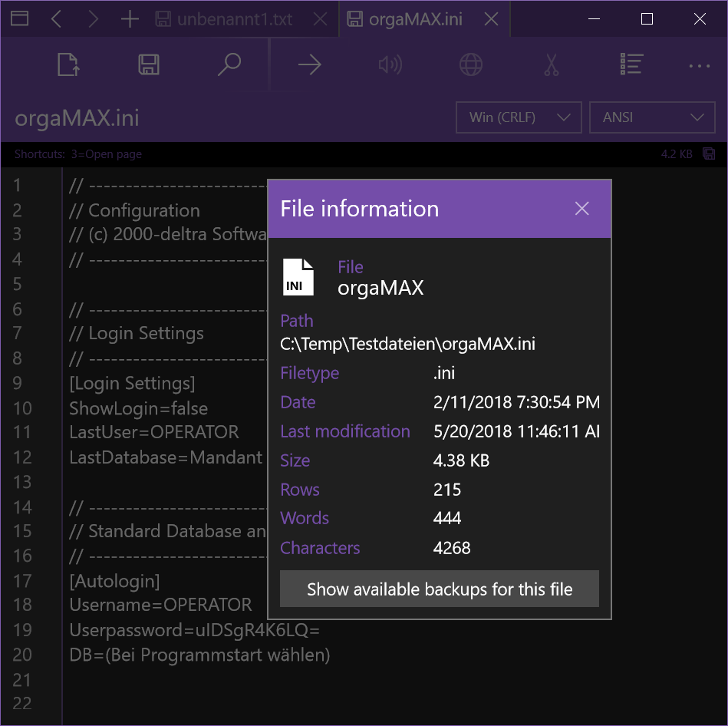This screenshot has height=726, width=728.
Task: Click the list view toolbar icon
Action: pyautogui.click(x=632, y=64)
